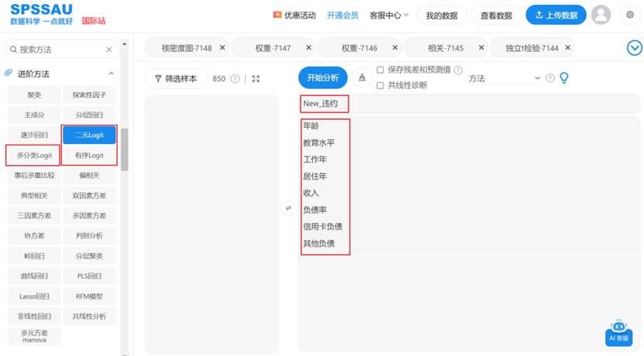Select 多元方差 manova method
Screen dimensions: 644x356
34,337
